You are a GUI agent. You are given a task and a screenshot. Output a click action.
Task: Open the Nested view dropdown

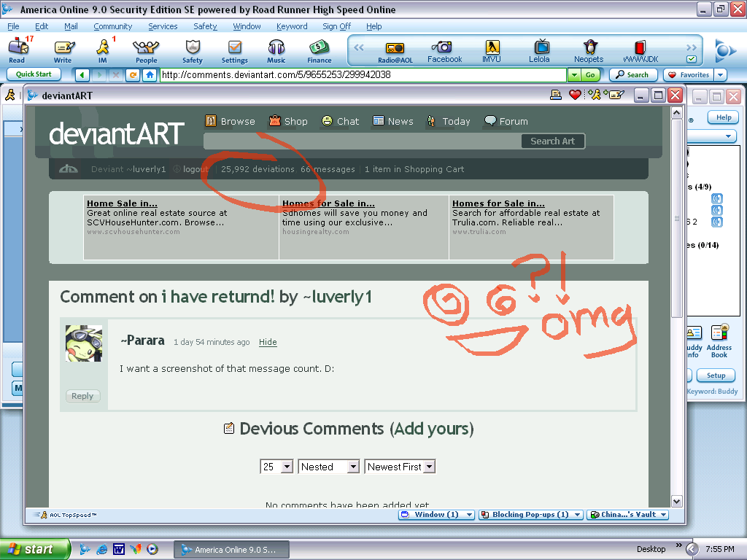click(x=353, y=467)
